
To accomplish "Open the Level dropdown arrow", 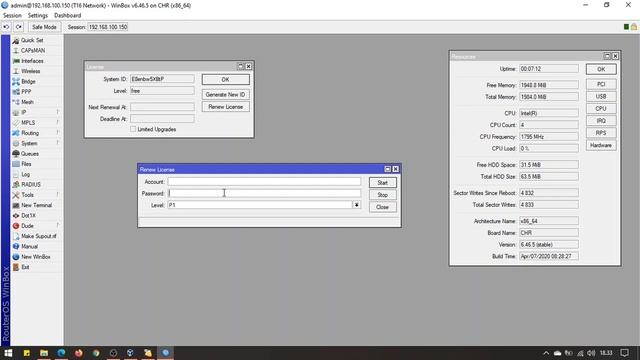I will 357,205.
